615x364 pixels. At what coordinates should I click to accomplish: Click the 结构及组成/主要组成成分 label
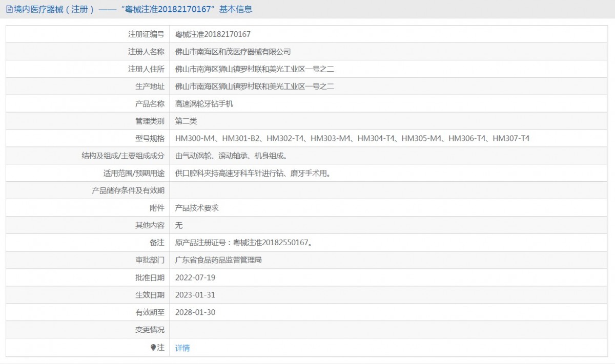123,156
